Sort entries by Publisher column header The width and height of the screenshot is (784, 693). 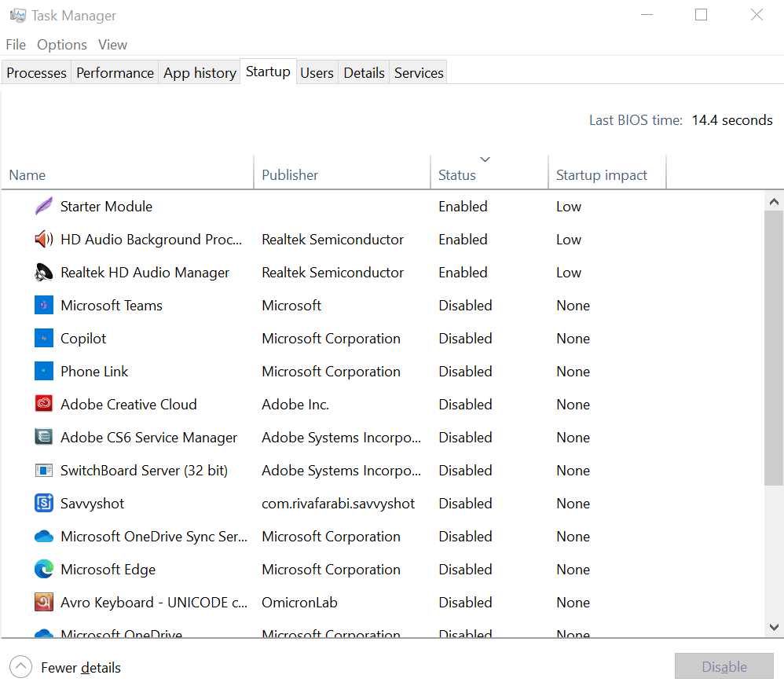(290, 175)
